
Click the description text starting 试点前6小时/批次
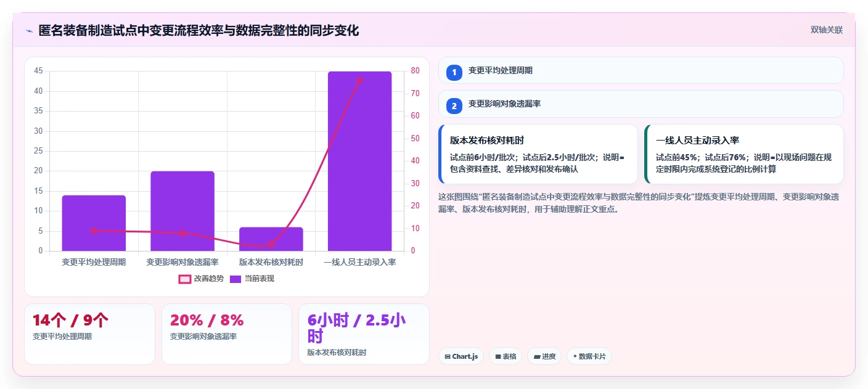coord(537,163)
